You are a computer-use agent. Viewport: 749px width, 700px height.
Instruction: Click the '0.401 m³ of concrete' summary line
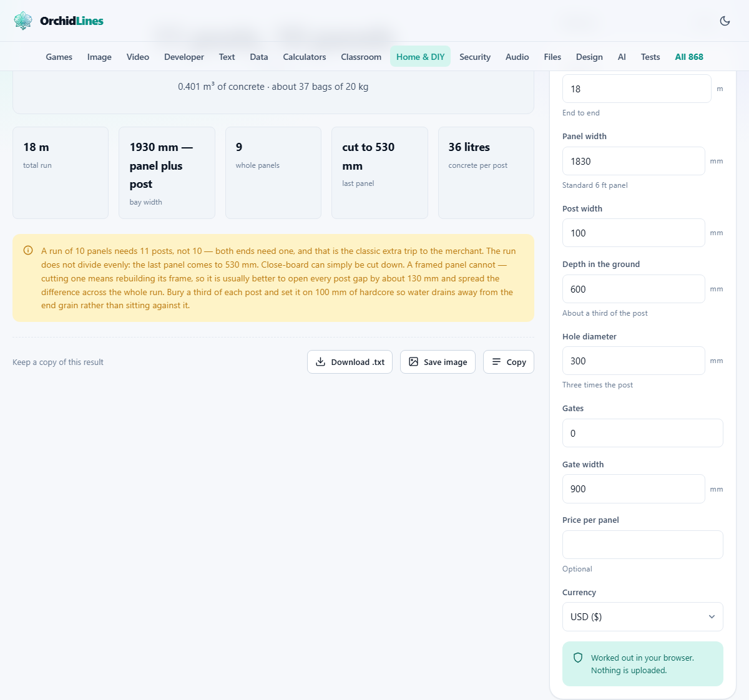tap(273, 87)
